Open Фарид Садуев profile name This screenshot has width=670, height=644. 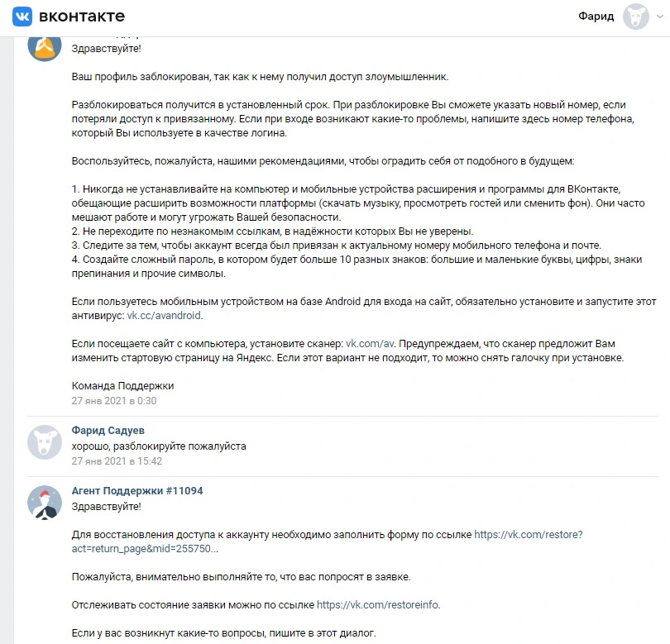(108, 430)
